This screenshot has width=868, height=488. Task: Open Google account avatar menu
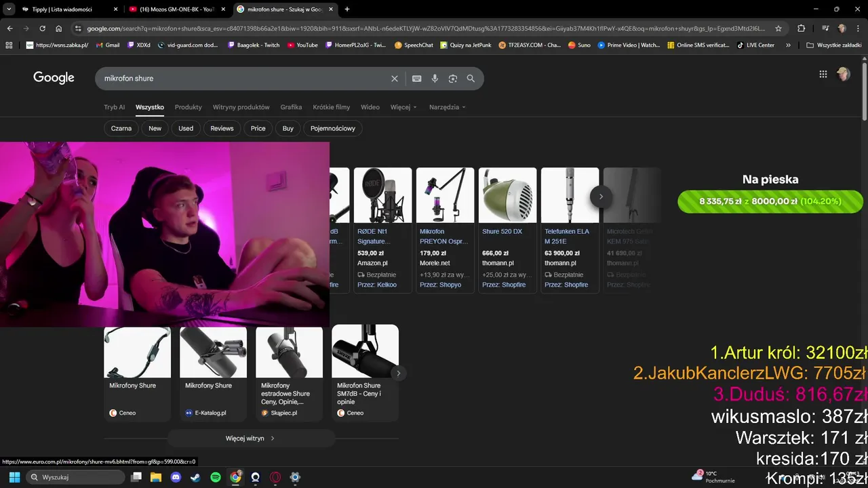(x=844, y=75)
